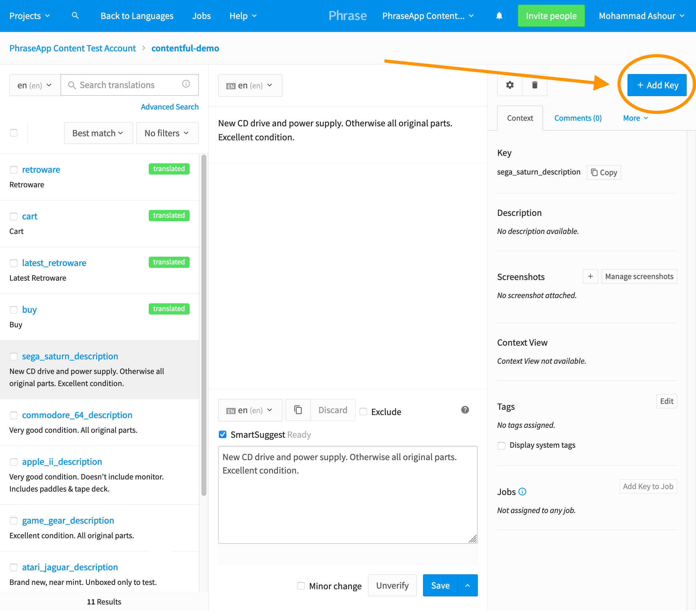Screen dimensions: 696x616
Task: Select the game_gear_description checkbox
Action: (x=14, y=521)
